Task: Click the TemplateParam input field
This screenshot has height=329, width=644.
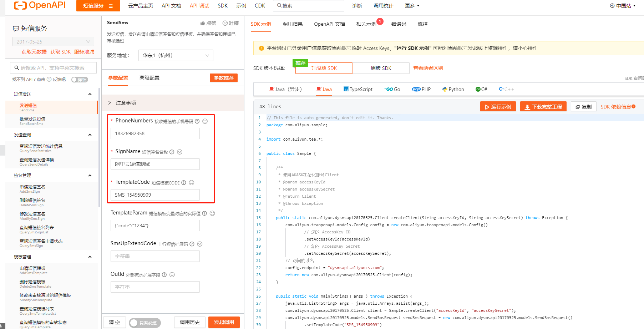Action: pos(155,226)
